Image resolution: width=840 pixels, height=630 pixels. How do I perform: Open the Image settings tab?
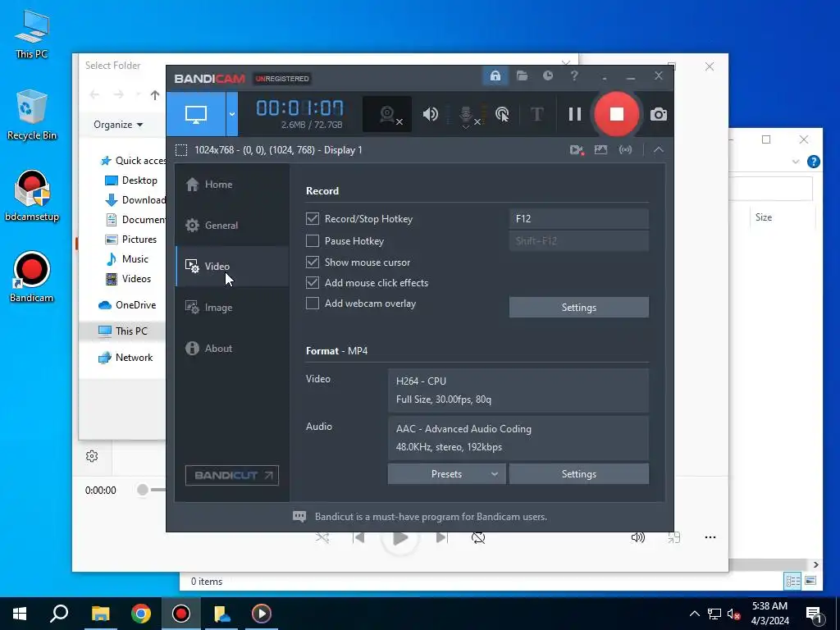point(232,308)
